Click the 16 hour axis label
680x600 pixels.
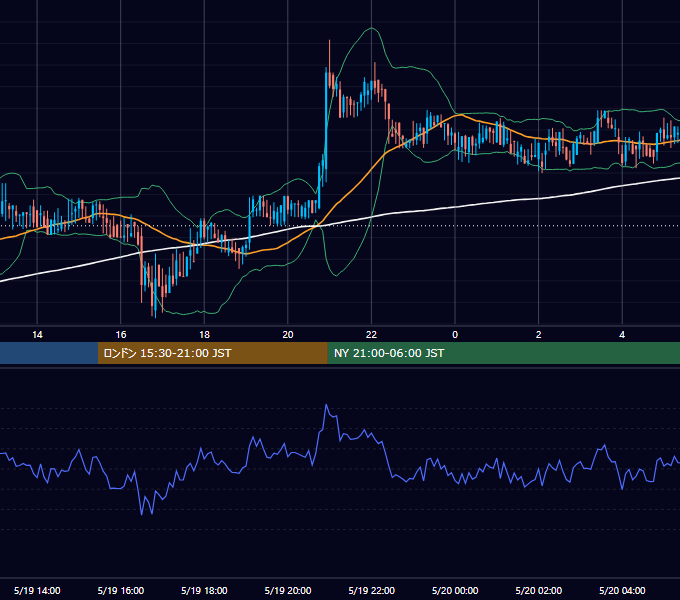pyautogui.click(x=121, y=335)
